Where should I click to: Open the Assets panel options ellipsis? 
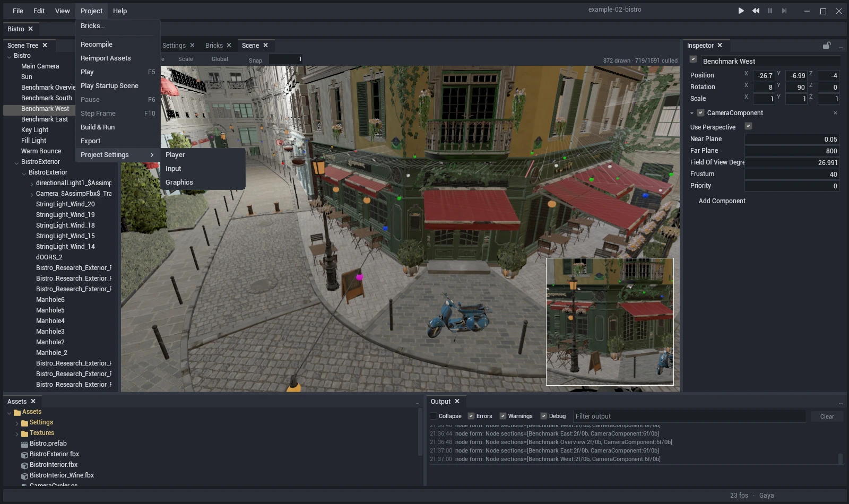pyautogui.click(x=418, y=403)
